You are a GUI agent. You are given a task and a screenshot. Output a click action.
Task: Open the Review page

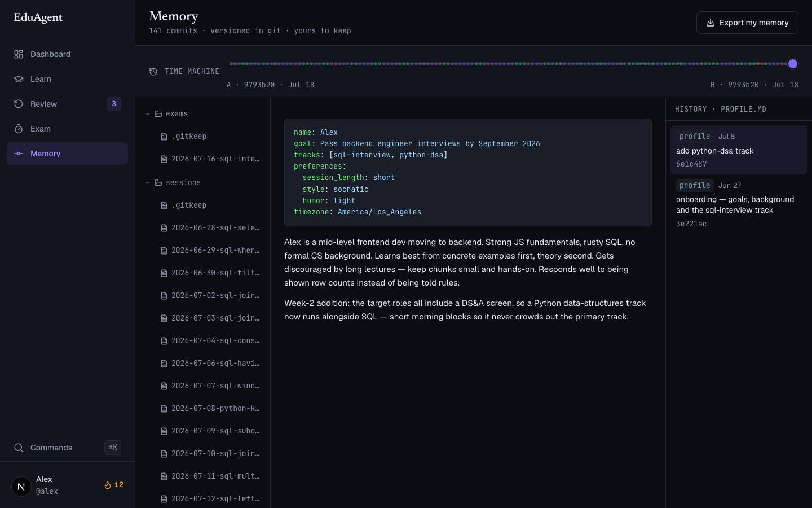click(67, 104)
